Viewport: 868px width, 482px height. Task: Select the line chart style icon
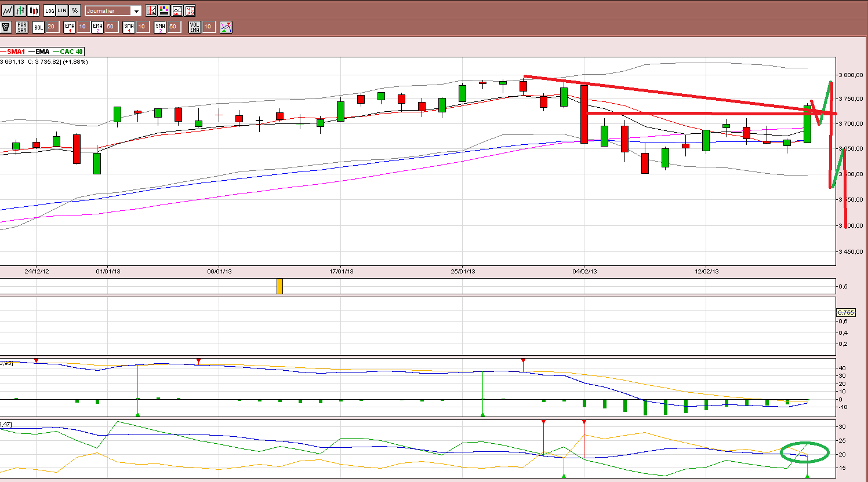click(x=7, y=10)
